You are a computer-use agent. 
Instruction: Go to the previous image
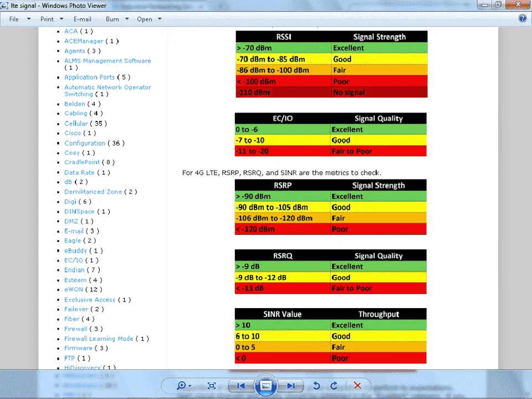pos(241,386)
